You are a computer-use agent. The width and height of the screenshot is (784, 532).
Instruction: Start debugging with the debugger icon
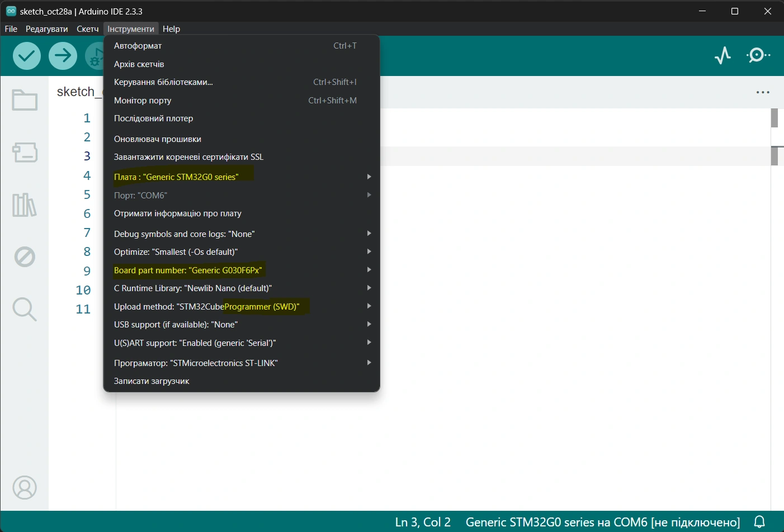click(x=95, y=55)
